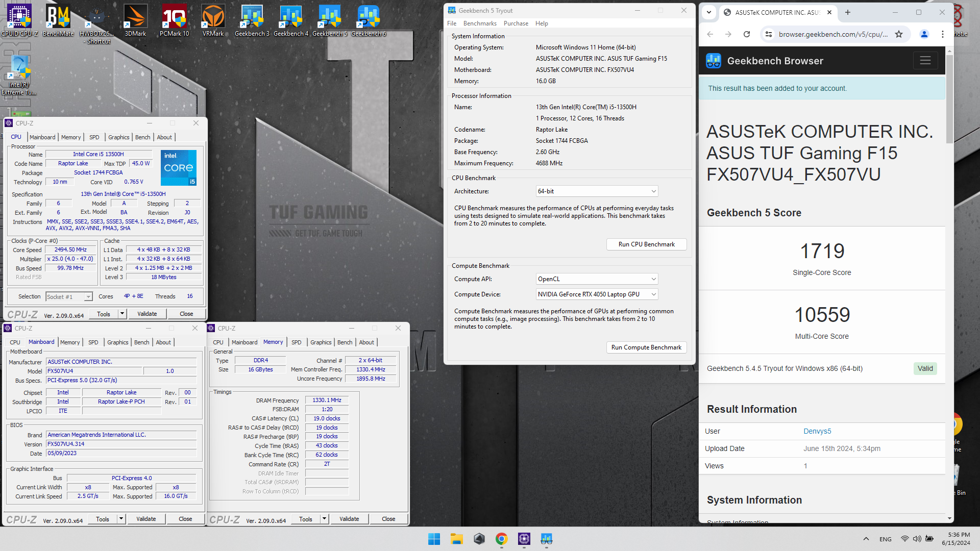Open Intel Extreme Tuning desktop icon
Viewport: 980px width, 551px height.
(x=19, y=75)
